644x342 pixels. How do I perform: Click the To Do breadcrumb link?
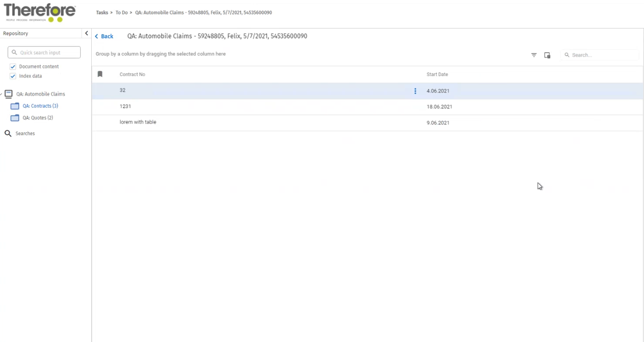(121, 13)
